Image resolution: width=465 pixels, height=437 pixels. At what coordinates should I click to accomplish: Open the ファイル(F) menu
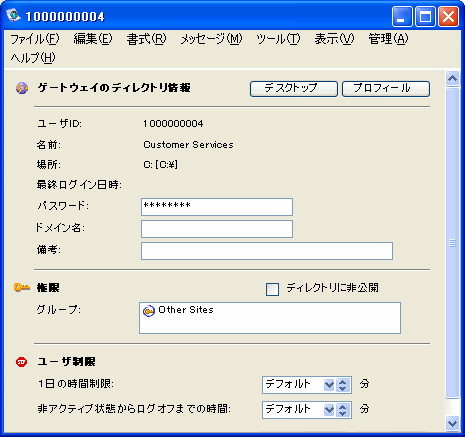pyautogui.click(x=35, y=39)
